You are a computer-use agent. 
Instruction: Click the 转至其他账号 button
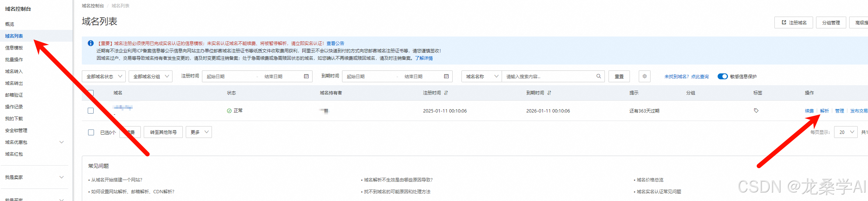pos(163,132)
